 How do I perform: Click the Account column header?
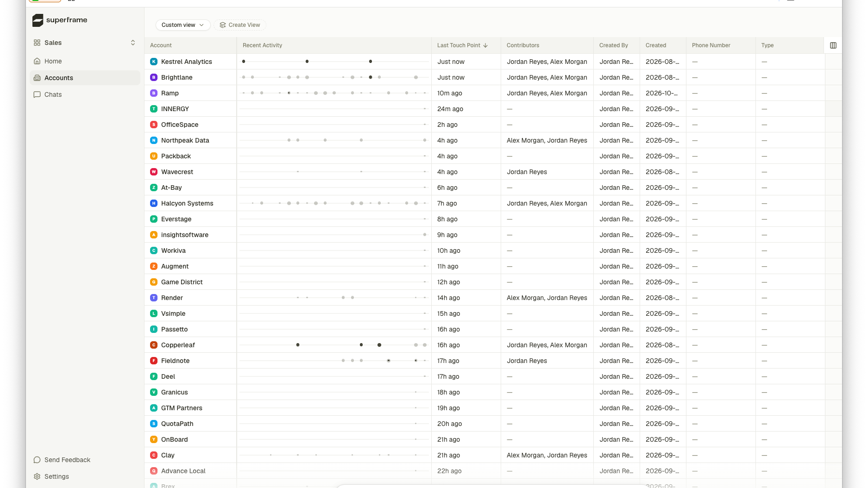pyautogui.click(x=190, y=45)
